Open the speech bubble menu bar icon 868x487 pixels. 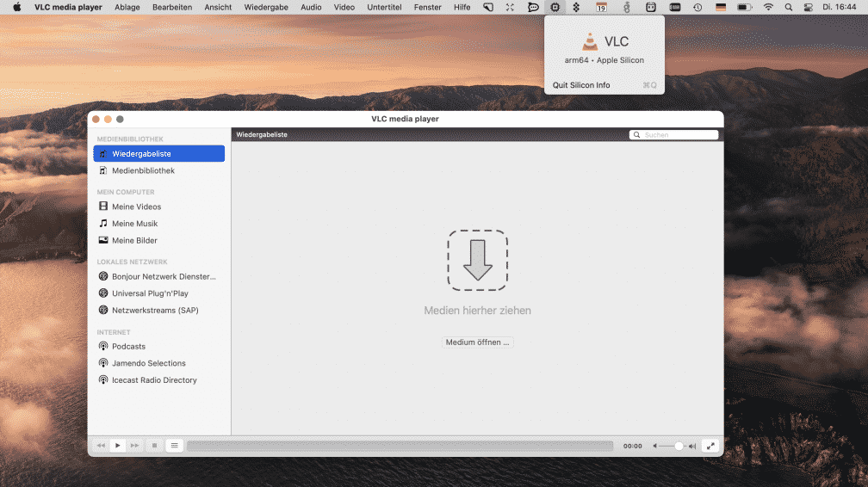[533, 7]
